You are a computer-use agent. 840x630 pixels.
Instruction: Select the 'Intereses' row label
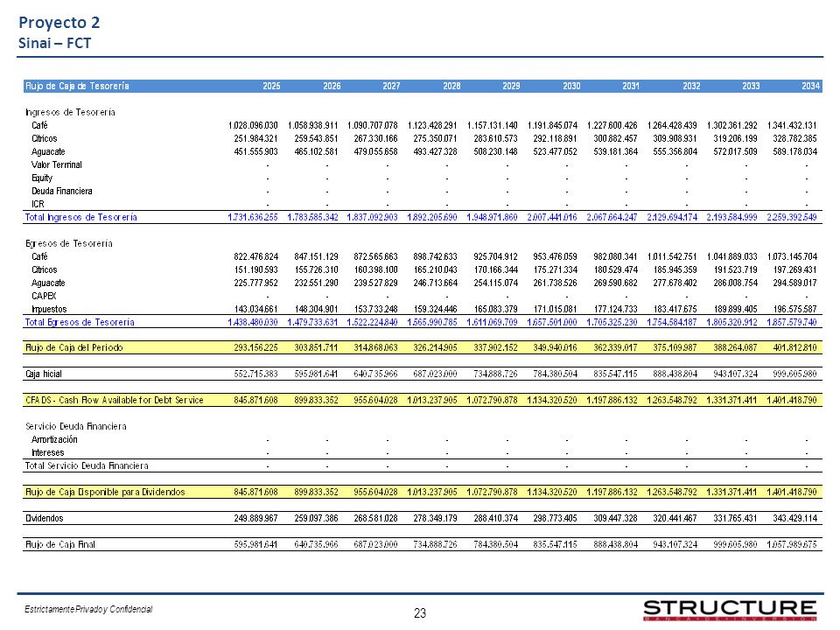point(47,452)
